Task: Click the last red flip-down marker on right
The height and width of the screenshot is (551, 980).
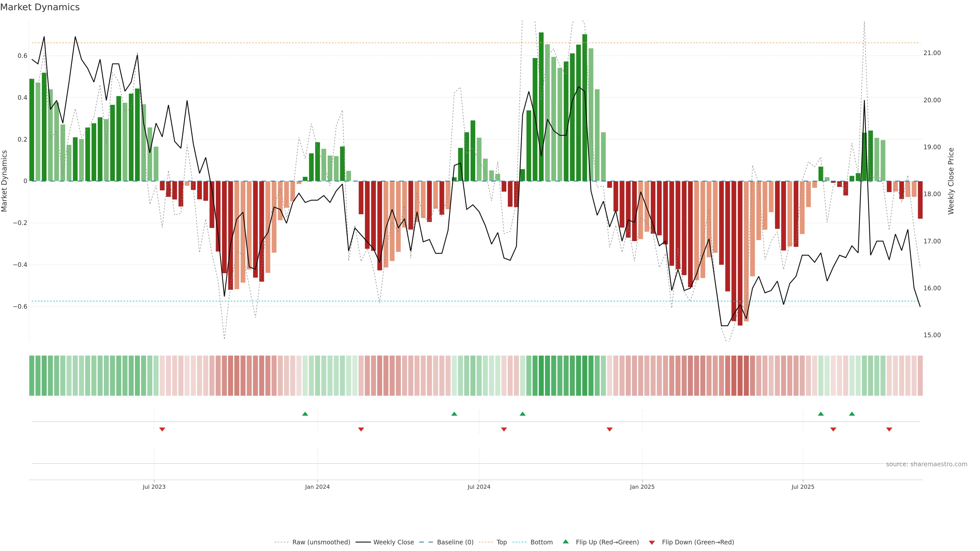Action: click(x=889, y=429)
